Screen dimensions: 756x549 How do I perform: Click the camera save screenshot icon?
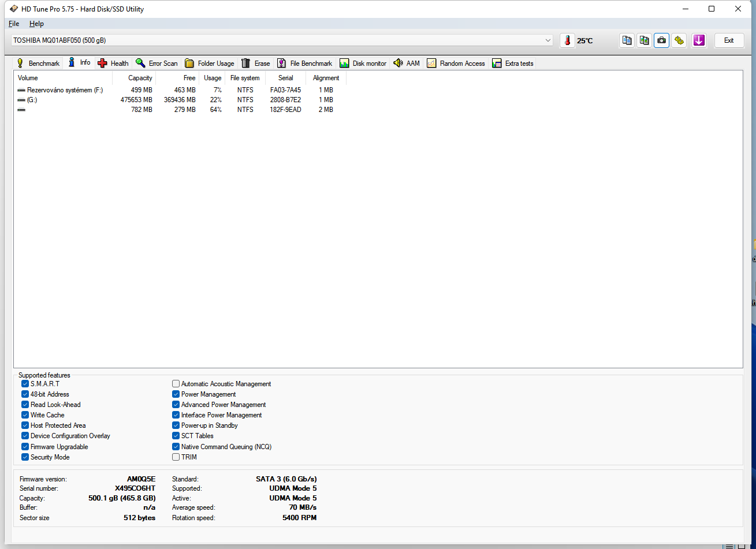(x=661, y=40)
